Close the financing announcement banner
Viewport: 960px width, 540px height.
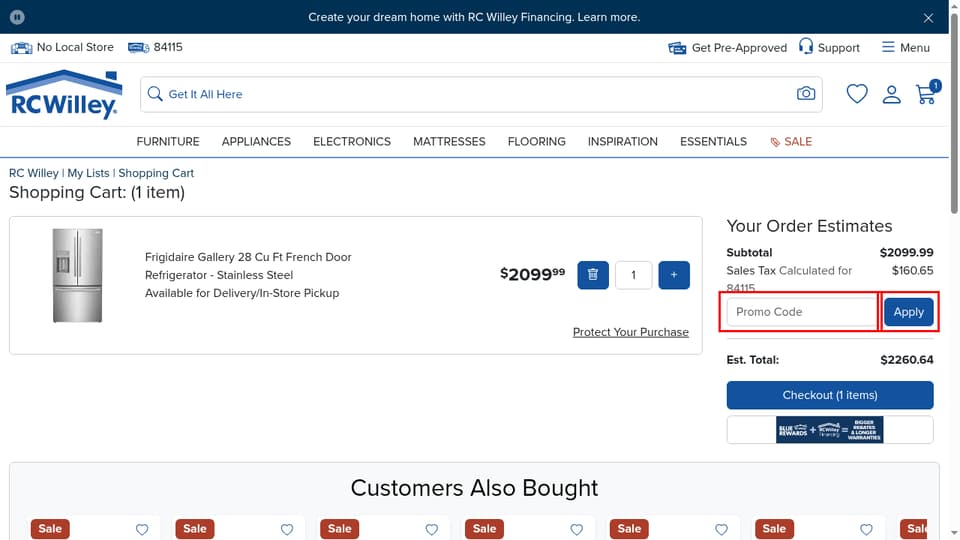pyautogui.click(x=928, y=18)
